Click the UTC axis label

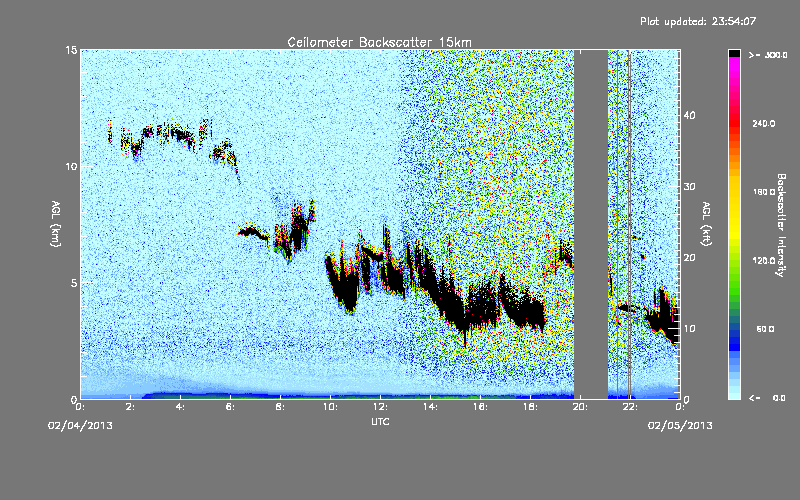pos(380,421)
